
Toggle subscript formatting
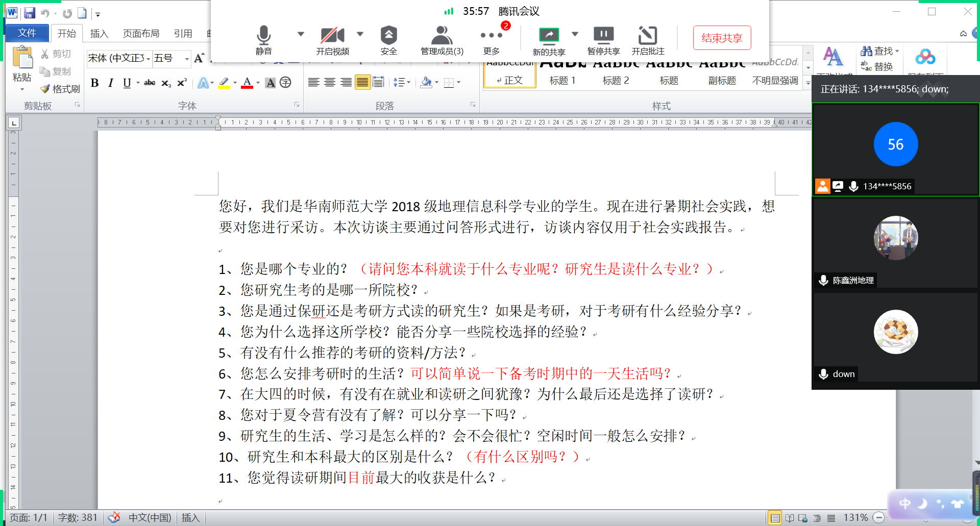(x=166, y=83)
